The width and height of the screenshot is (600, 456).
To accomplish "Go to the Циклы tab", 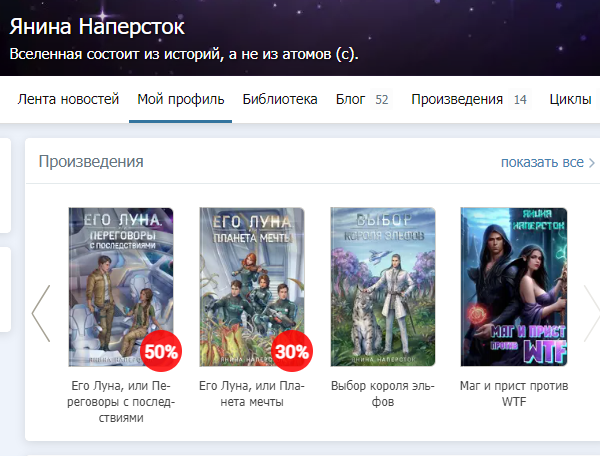I will (x=570, y=99).
